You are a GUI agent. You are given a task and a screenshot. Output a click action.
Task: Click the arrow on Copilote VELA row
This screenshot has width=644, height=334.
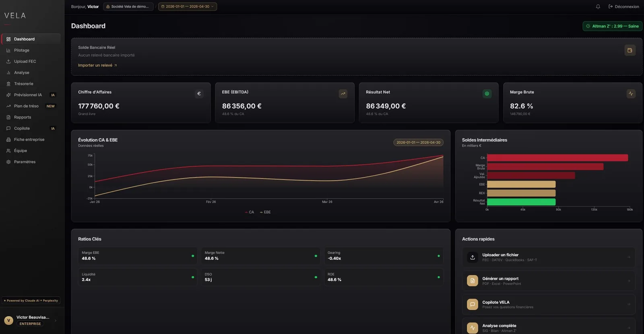click(x=629, y=304)
